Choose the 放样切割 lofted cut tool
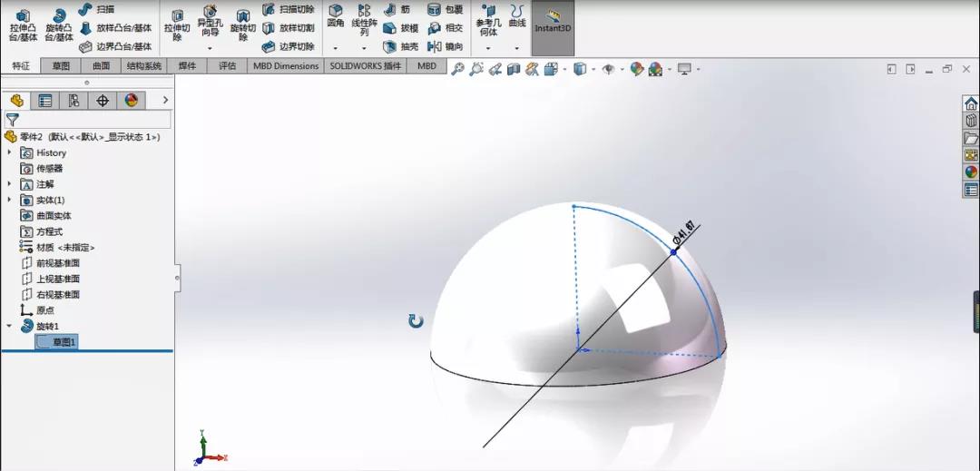Viewport: 980px width, 471px height. 289,28
